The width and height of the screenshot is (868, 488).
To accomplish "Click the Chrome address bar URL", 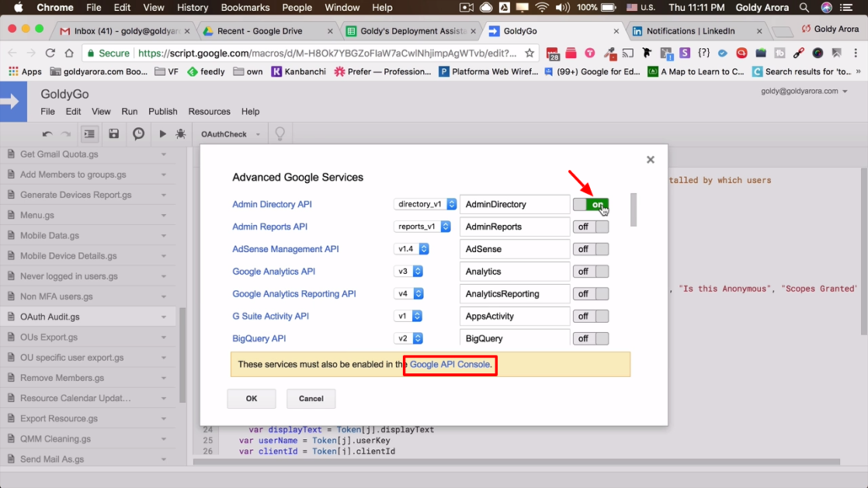I will 327,53.
